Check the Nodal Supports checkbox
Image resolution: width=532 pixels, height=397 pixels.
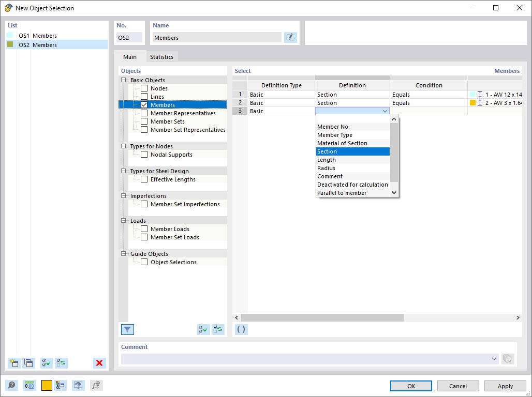pyautogui.click(x=144, y=154)
